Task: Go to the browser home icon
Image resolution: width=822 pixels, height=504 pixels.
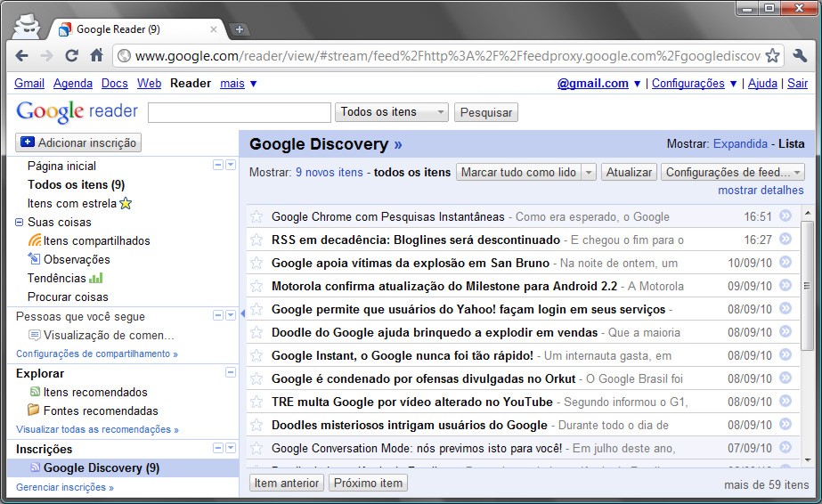Action: 96,55
